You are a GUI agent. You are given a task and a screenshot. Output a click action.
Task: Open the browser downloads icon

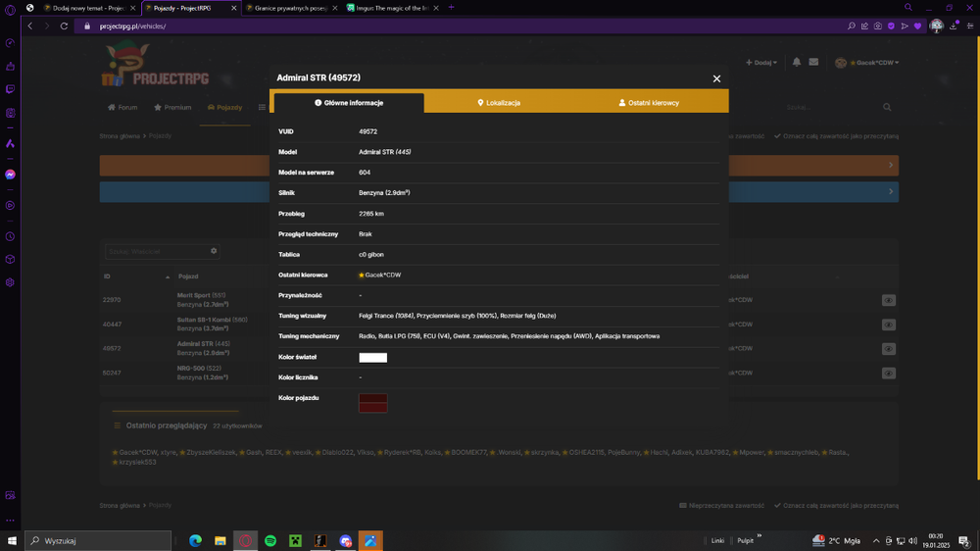tap(954, 26)
